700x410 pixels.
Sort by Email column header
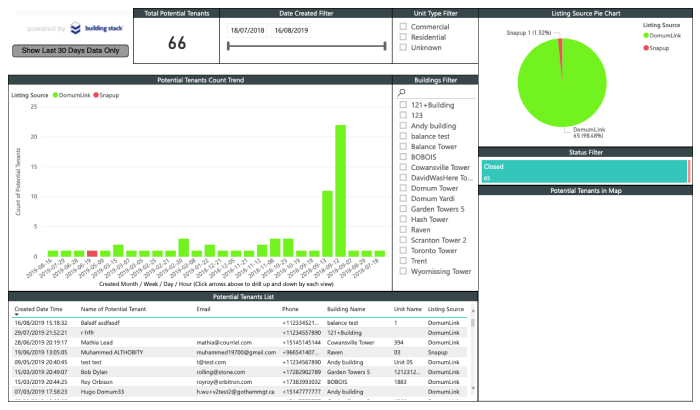pyautogui.click(x=203, y=309)
